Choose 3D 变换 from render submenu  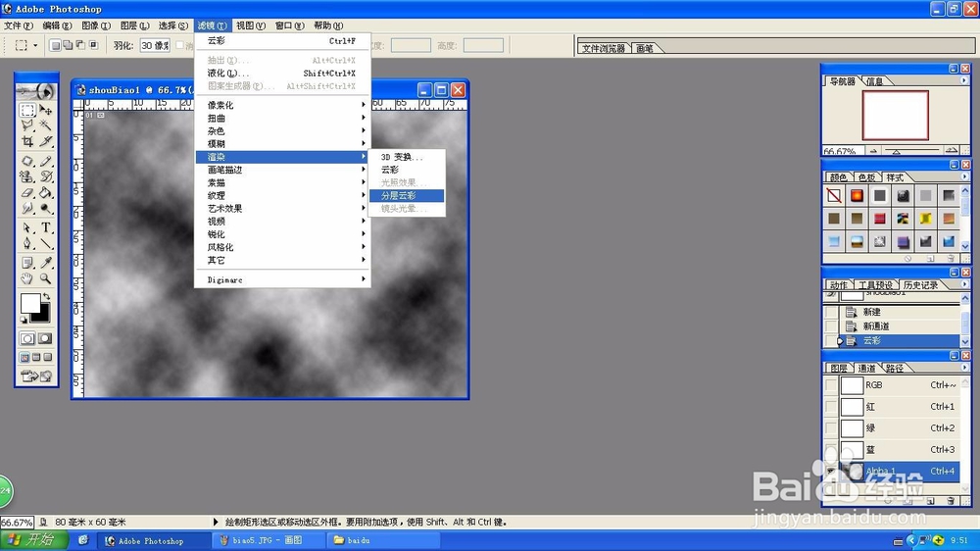407,157
